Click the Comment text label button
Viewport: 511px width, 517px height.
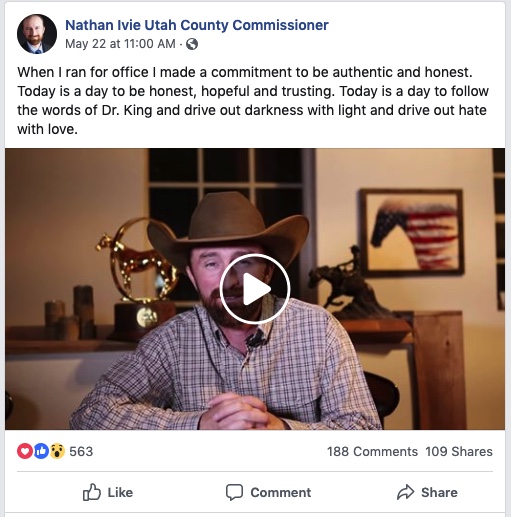[281, 492]
